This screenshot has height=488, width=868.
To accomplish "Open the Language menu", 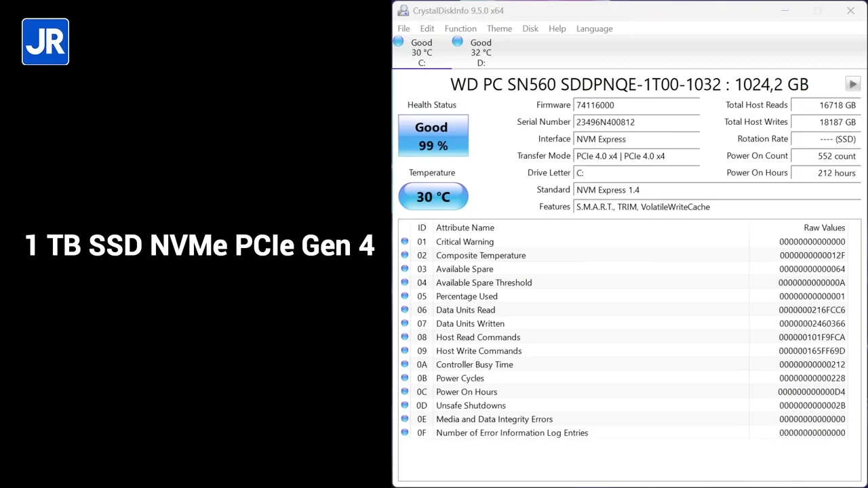I will click(x=594, y=28).
